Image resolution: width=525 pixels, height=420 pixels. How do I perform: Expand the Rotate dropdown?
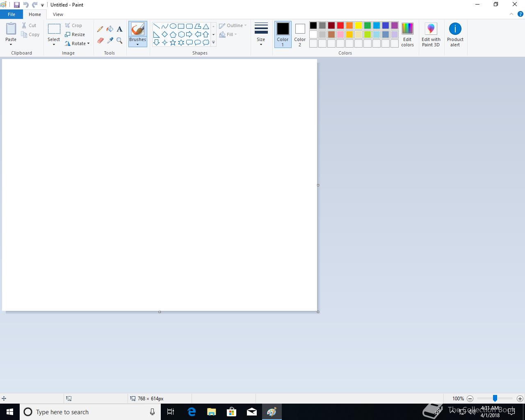[88, 43]
